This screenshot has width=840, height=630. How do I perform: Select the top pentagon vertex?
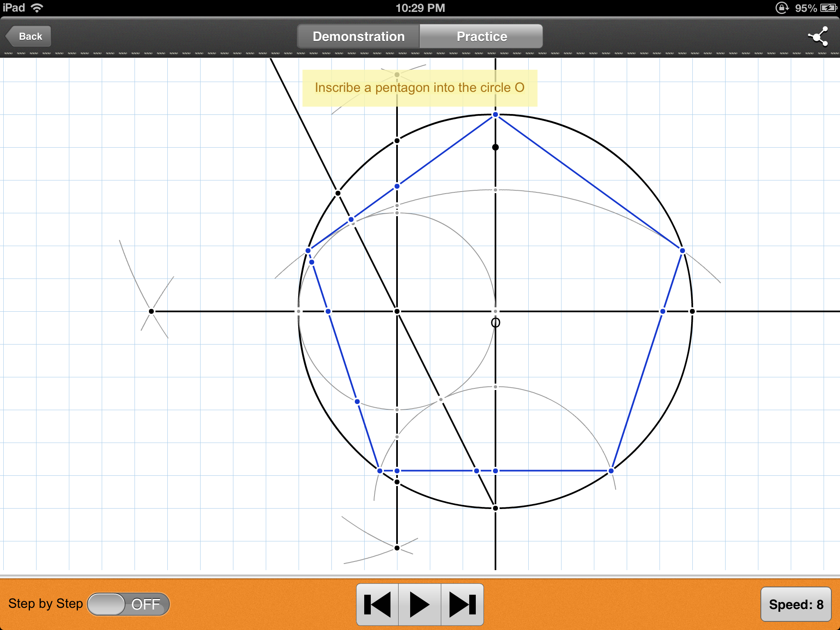pyautogui.click(x=495, y=115)
